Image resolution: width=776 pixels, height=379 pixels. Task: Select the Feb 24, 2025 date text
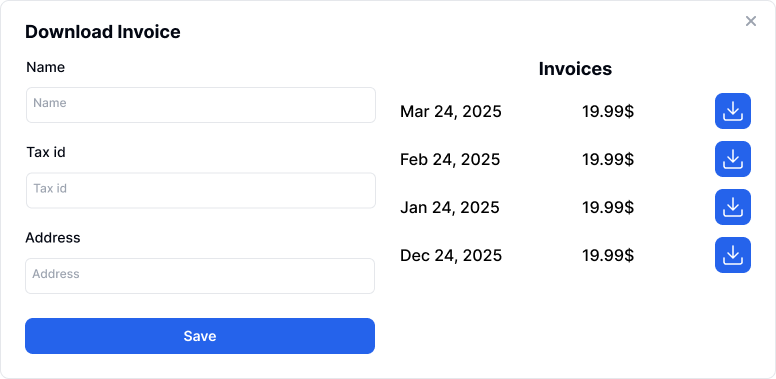[450, 160]
